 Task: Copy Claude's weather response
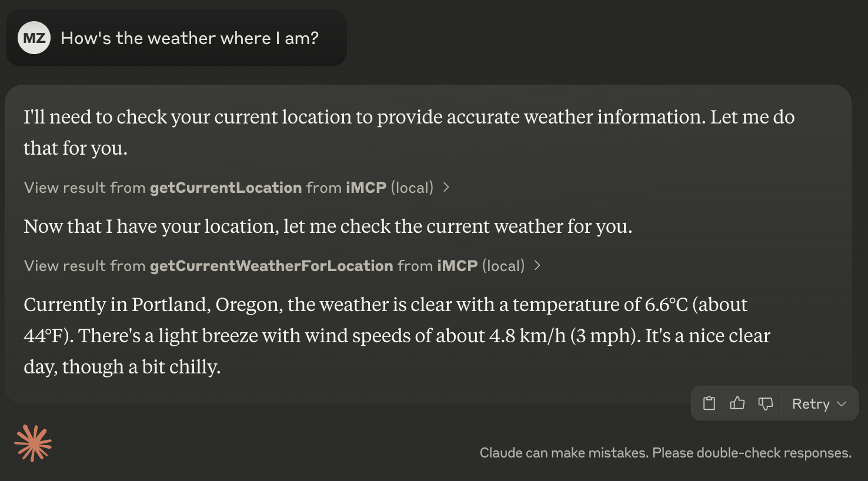(x=709, y=403)
